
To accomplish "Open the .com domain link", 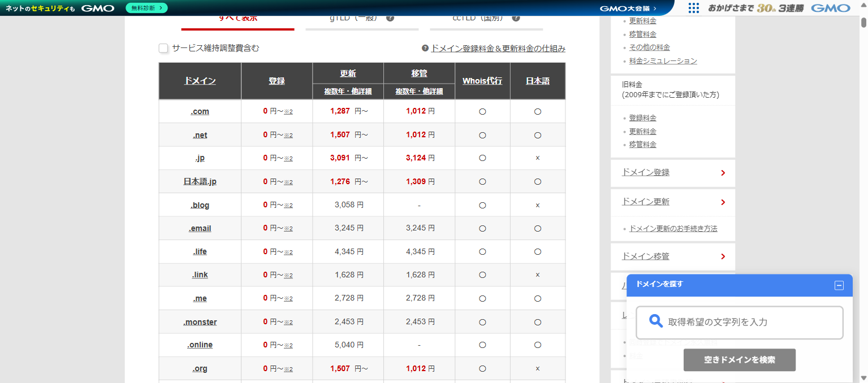I will point(200,111).
